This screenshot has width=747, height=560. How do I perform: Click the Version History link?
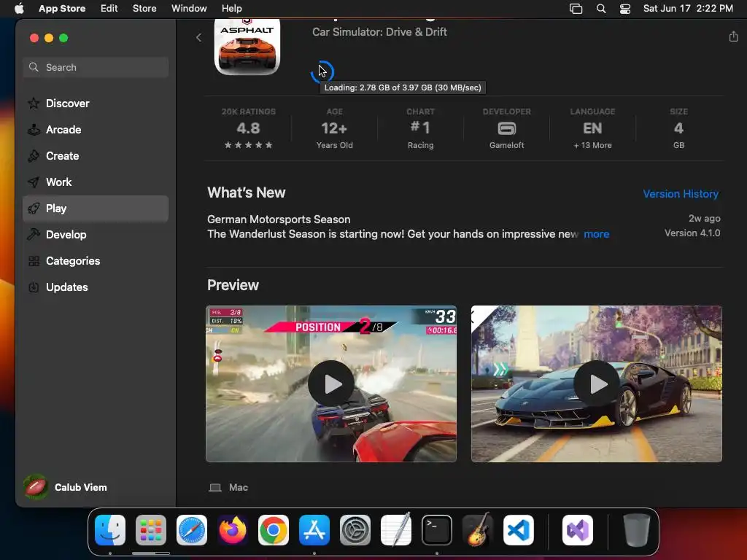(681, 194)
